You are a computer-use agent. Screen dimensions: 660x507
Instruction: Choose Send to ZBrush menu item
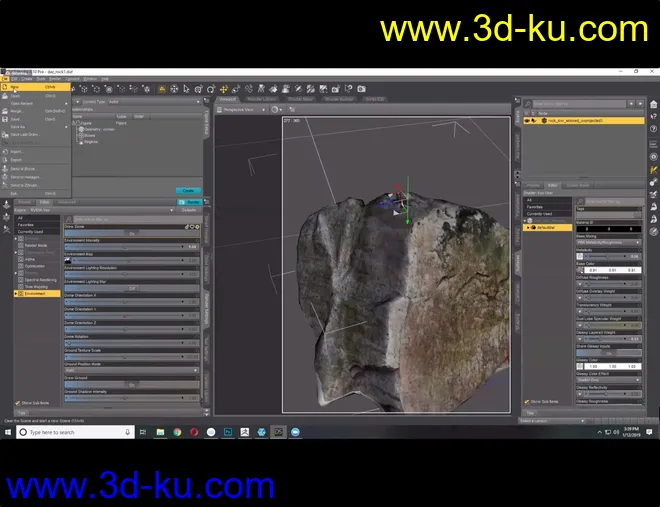pos(35,185)
